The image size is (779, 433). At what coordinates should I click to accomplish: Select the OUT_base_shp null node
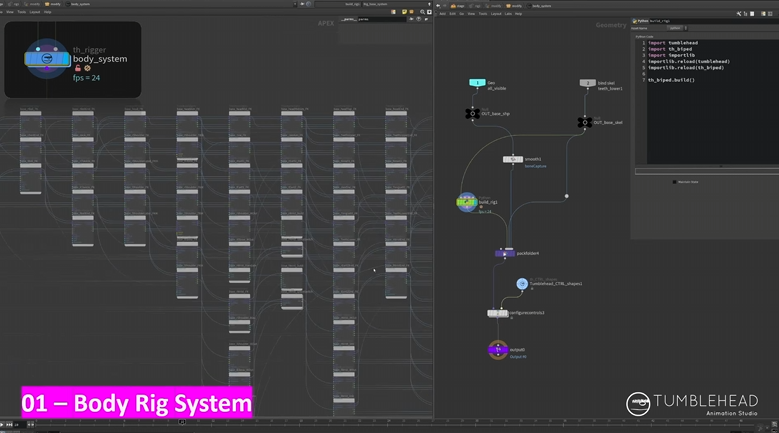(x=472, y=114)
